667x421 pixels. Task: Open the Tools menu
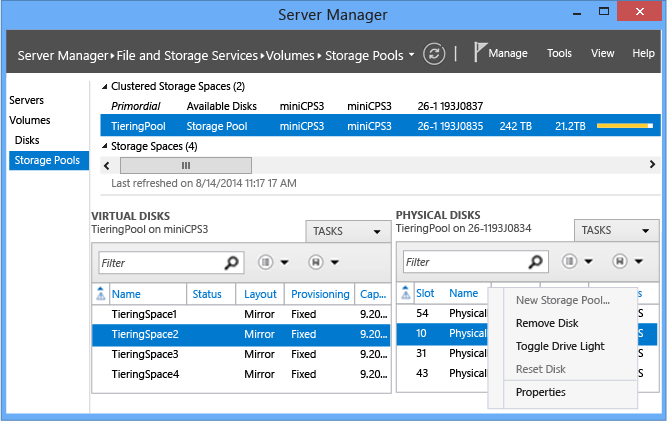point(560,53)
